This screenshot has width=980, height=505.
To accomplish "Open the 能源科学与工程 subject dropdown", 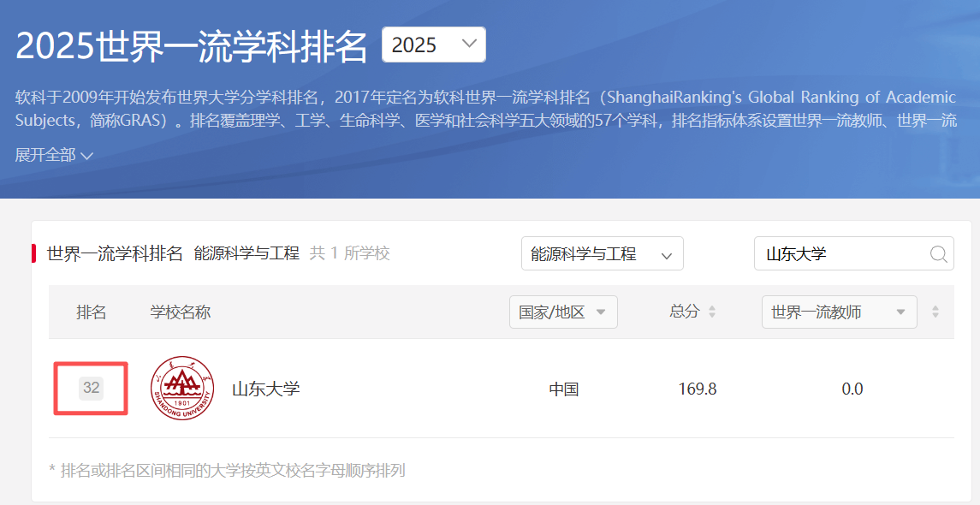I will [602, 254].
